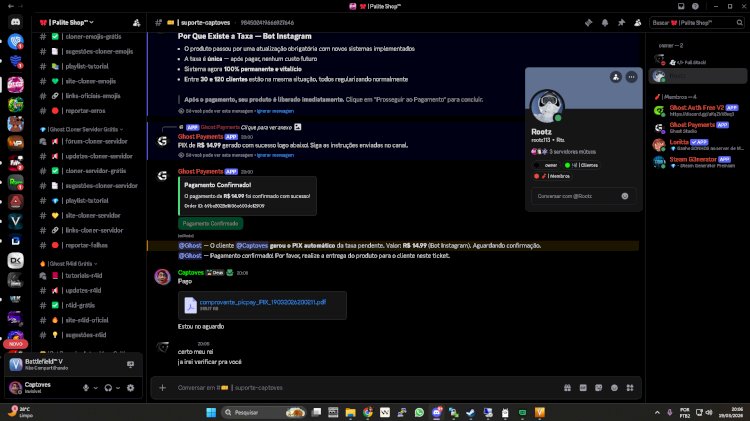This screenshot has width=750, height=421.
Task: Open threads icon in channel header
Action: [588, 22]
